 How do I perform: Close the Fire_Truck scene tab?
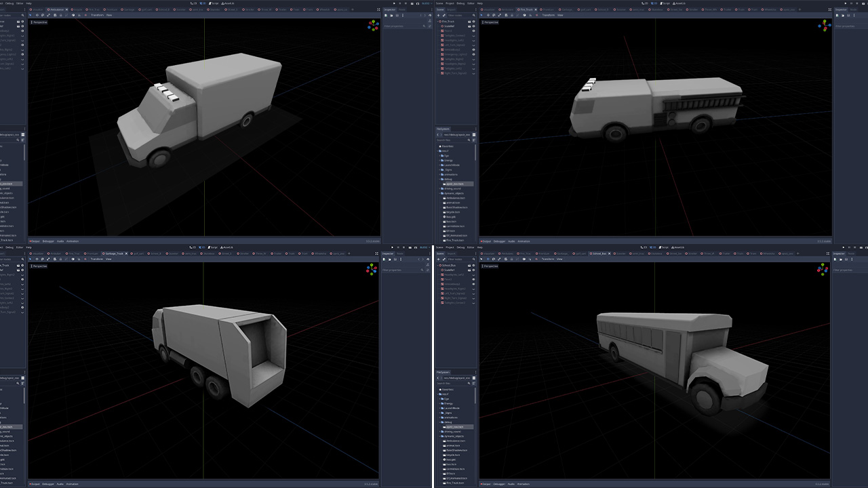pos(534,9)
